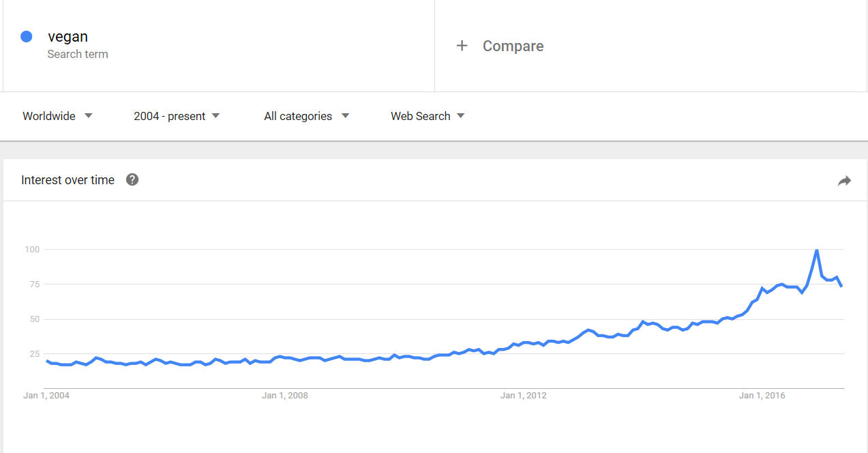This screenshot has width=868, height=453.
Task: Click the peak point on the trend line
Action: coord(816,250)
